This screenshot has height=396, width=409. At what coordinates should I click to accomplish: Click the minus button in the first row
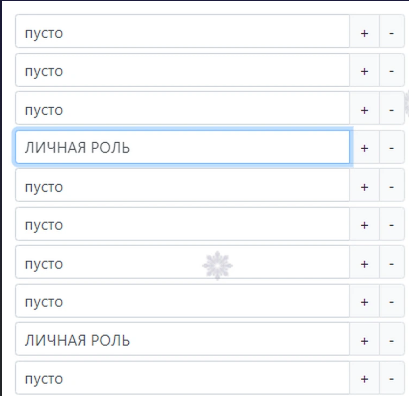[x=392, y=31]
